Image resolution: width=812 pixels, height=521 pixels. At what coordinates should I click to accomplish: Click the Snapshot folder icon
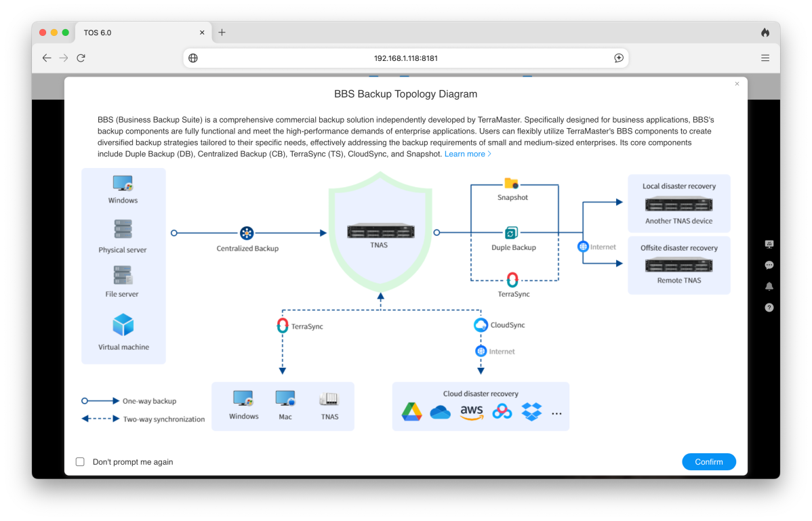tap(511, 184)
